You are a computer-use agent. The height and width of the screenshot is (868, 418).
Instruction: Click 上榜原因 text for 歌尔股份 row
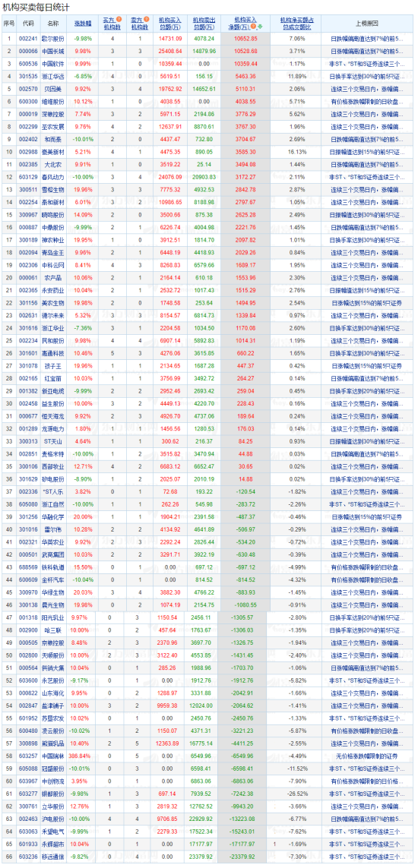pos(366,39)
